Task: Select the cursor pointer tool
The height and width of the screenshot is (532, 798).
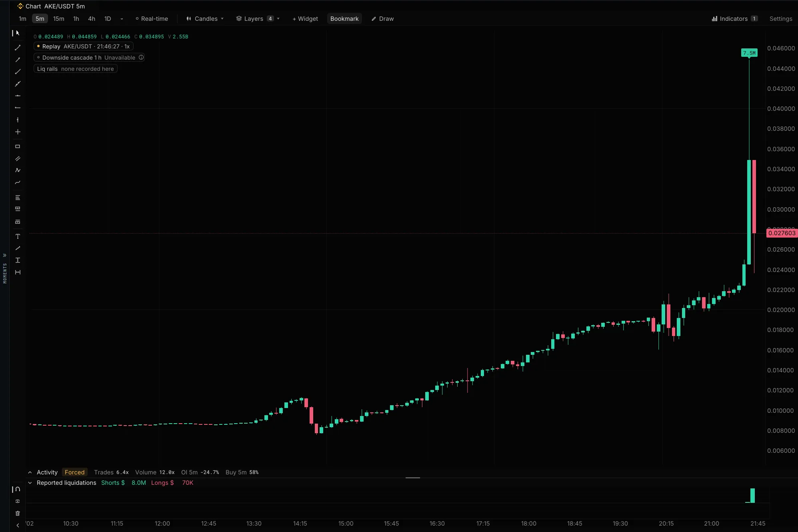Action: coord(17,33)
